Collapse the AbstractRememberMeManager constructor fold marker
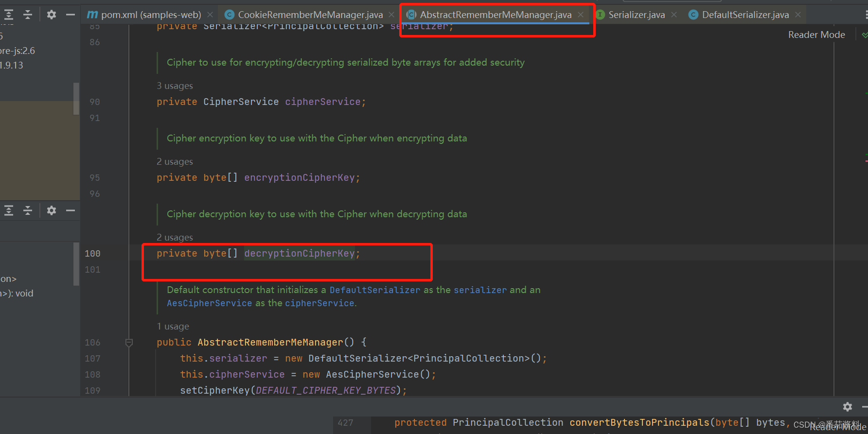Screen dimensions: 868x434 [x=129, y=343]
